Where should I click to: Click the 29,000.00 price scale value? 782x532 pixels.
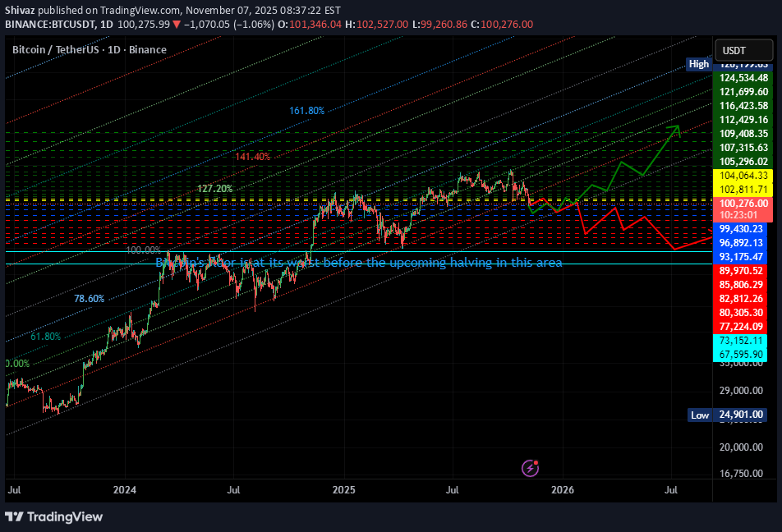pyautogui.click(x=741, y=391)
